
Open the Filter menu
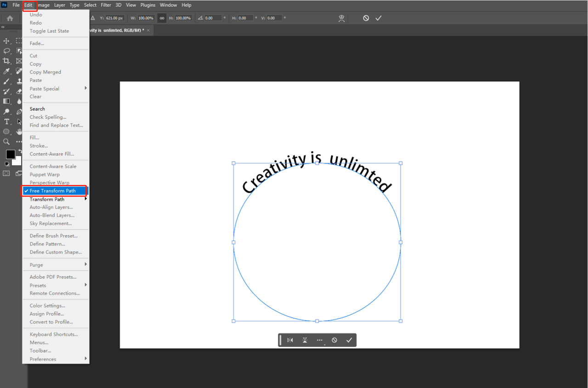(106, 5)
